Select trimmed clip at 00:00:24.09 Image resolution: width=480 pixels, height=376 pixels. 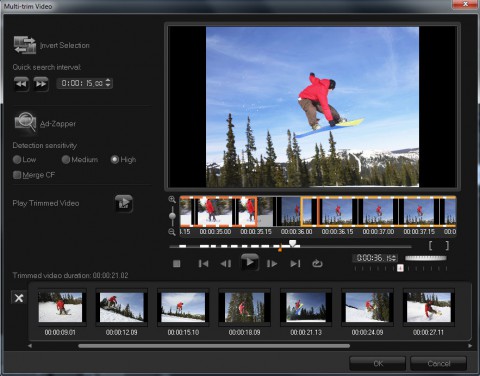367,307
